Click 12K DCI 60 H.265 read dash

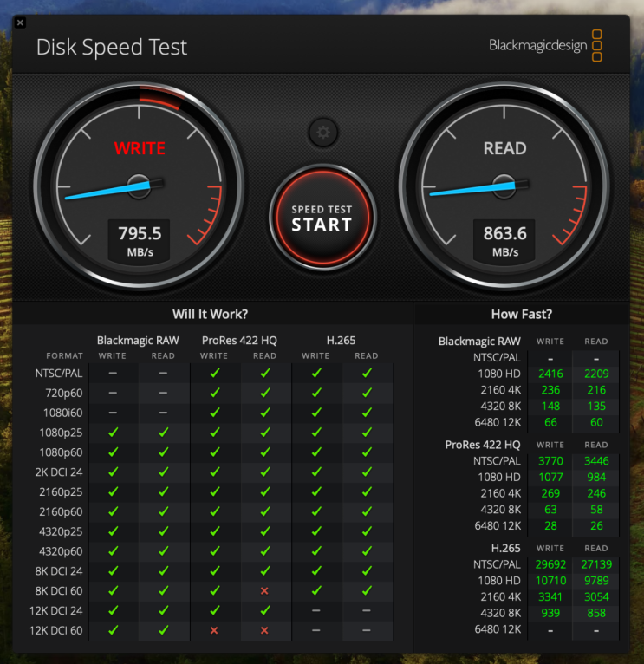click(367, 630)
